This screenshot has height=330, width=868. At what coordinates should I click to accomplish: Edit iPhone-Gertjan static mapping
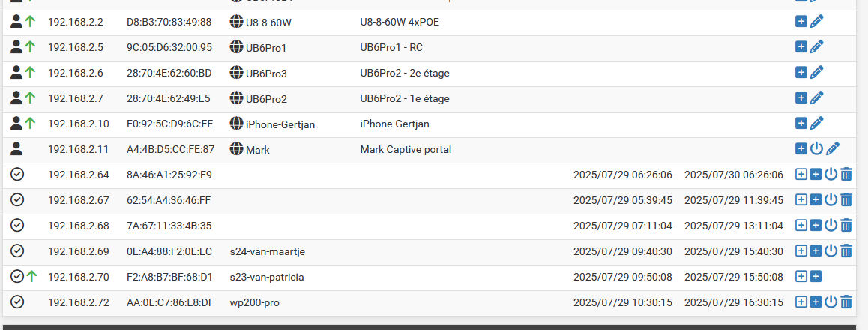(x=816, y=124)
